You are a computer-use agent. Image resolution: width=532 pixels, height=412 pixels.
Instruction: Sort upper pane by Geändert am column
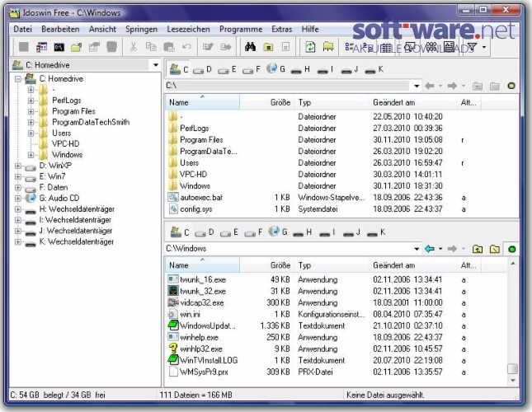pyautogui.click(x=413, y=102)
